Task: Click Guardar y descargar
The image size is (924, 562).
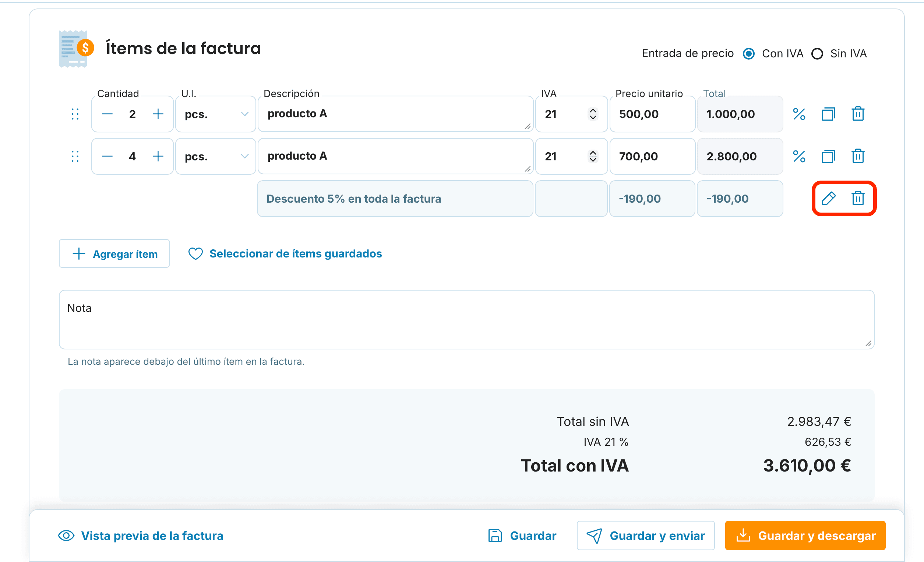Action: tap(805, 536)
